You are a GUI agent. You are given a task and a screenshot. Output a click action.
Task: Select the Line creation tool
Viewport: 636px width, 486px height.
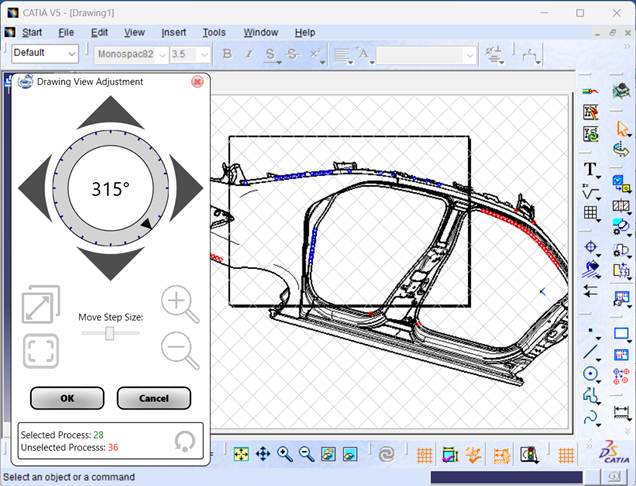click(x=591, y=352)
